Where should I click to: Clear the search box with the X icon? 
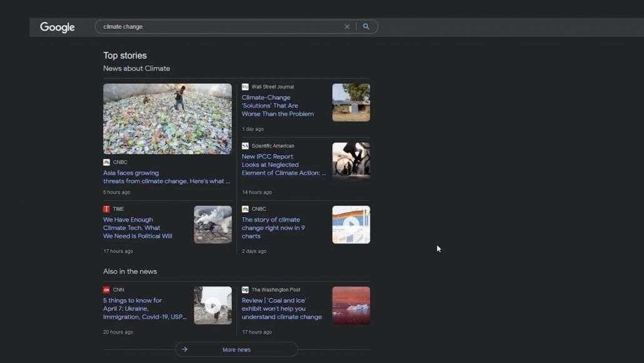click(347, 27)
